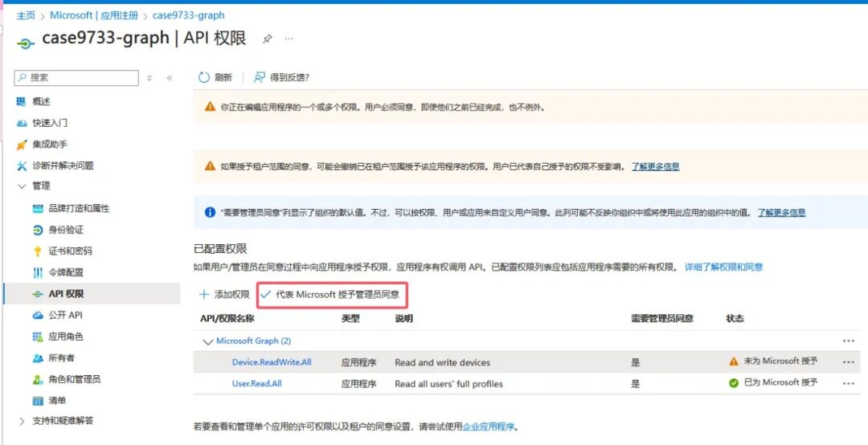The image size is (868, 445).
Task: Open case9733-graph breadcrumb link
Action: point(188,15)
